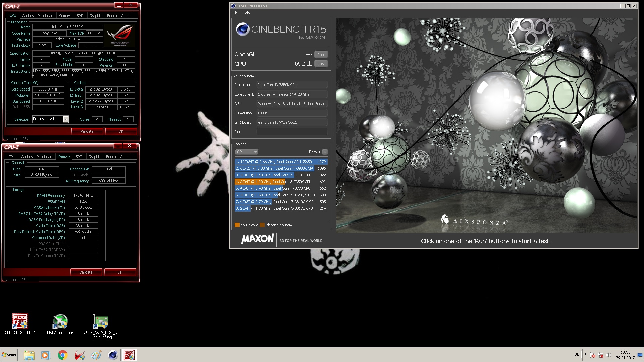Click the orange Your Score swatch

[x=237, y=225]
